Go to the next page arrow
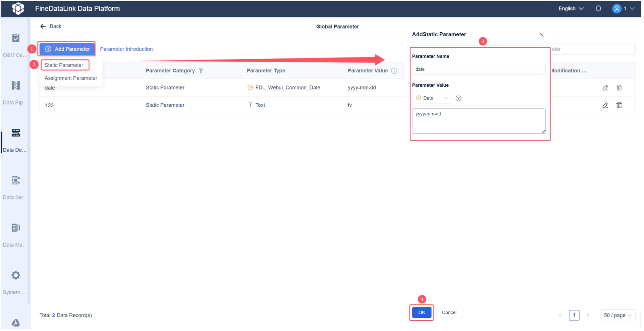Screen dimensions: 644x331 point(588,315)
